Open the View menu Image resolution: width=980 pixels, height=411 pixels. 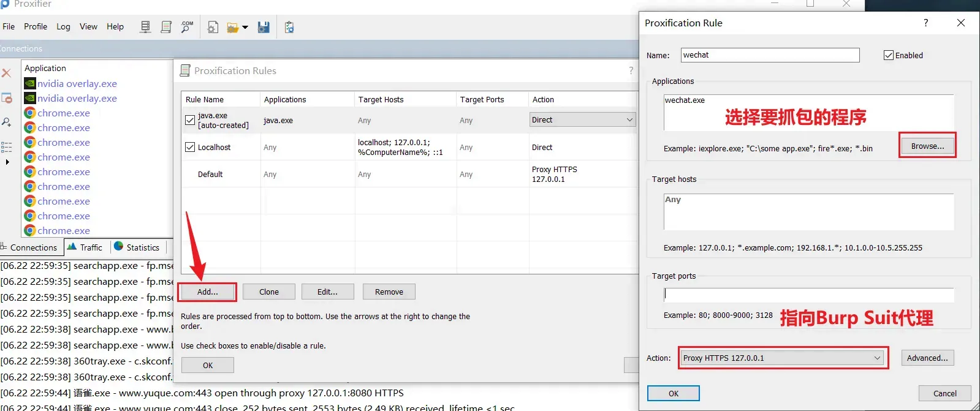click(88, 26)
